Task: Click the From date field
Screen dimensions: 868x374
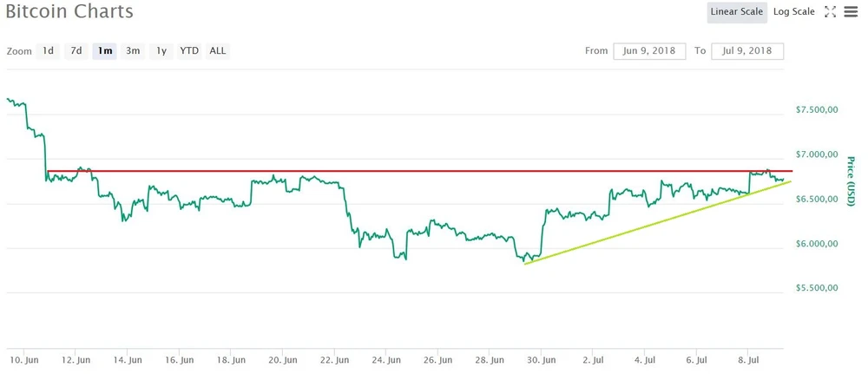Action: point(650,51)
